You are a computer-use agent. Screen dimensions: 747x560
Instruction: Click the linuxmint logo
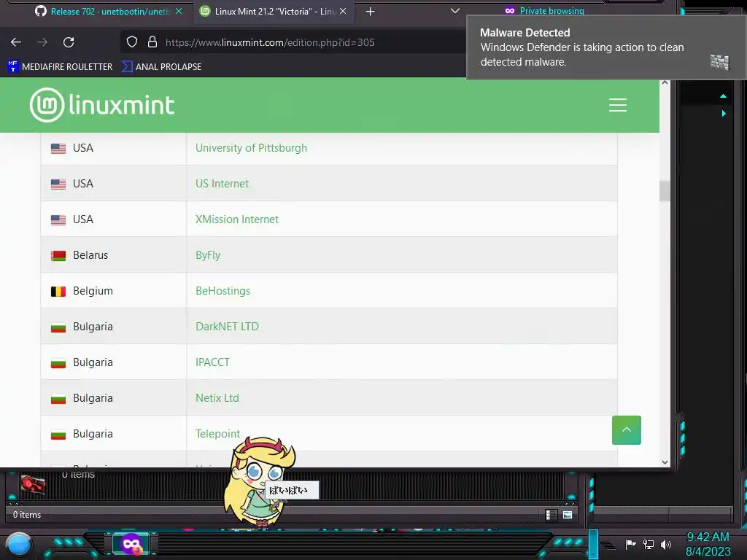coord(102,105)
